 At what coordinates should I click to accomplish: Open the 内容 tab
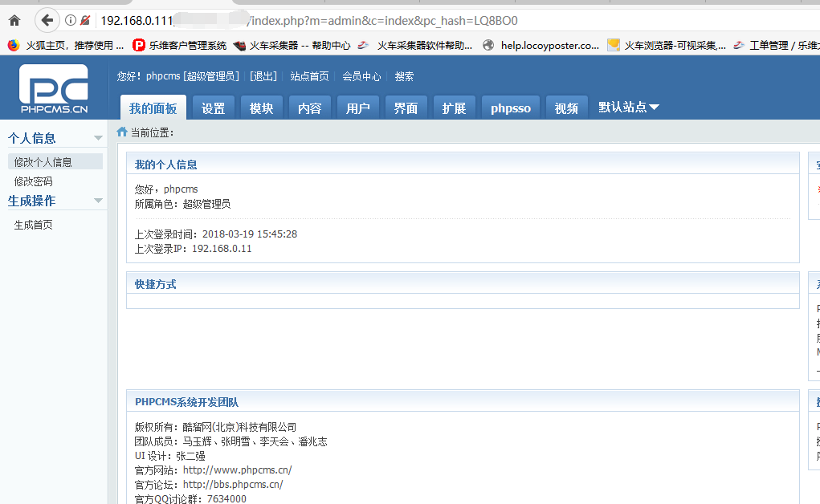coord(309,108)
